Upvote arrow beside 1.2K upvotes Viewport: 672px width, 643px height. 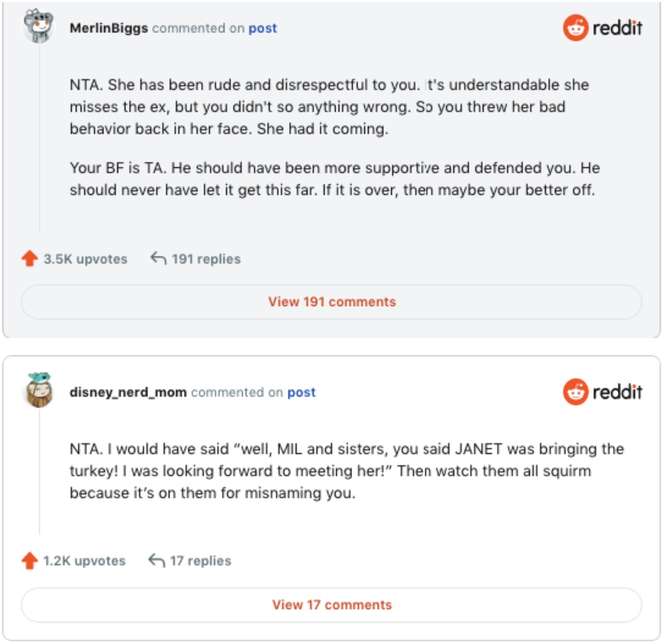point(30,561)
